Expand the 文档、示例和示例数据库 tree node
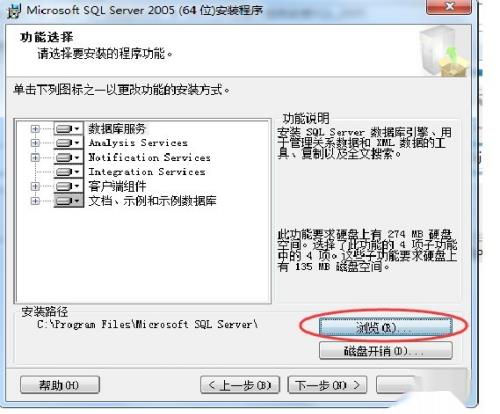Image resolution: width=500 pixels, height=414 pixels. pos(35,201)
